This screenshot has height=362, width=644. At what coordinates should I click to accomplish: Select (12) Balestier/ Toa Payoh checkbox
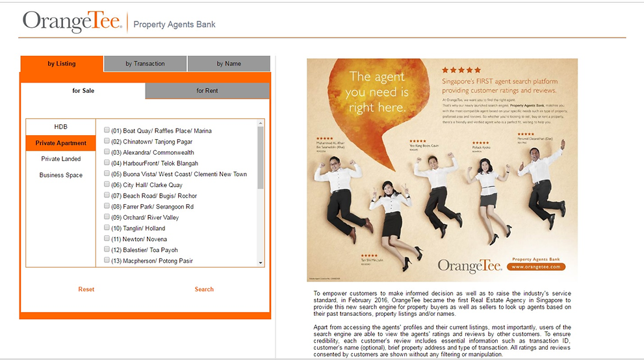click(107, 250)
